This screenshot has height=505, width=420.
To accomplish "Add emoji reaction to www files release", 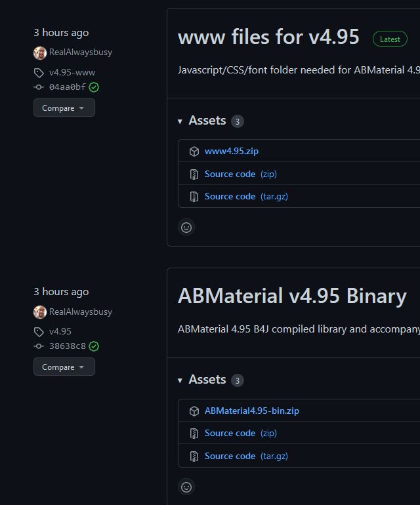I will [x=186, y=228].
